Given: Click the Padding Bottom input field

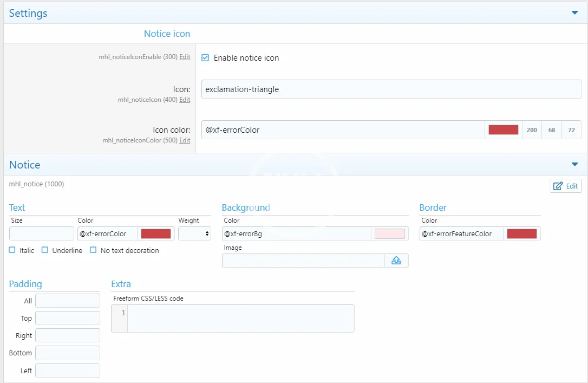Looking at the screenshot, I should click(68, 353).
